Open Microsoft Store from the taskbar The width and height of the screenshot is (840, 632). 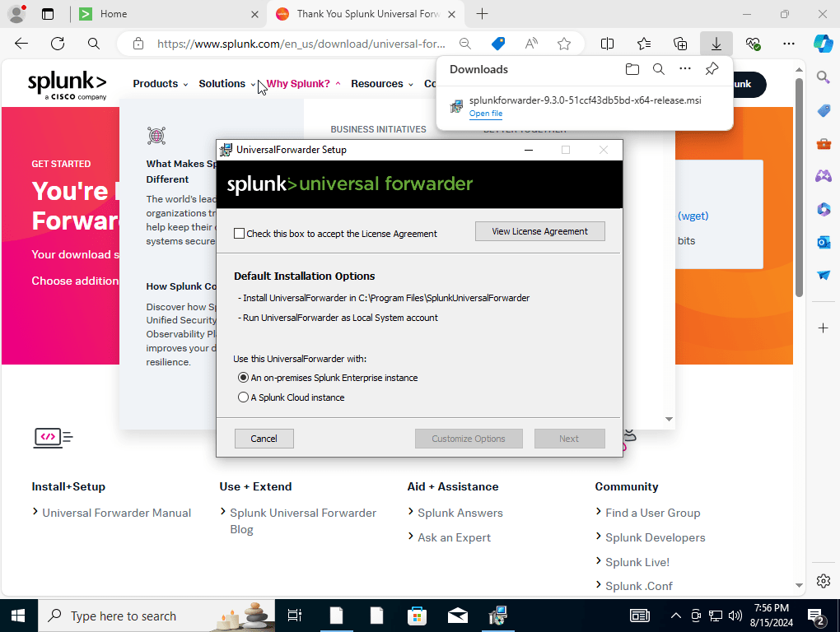(417, 616)
